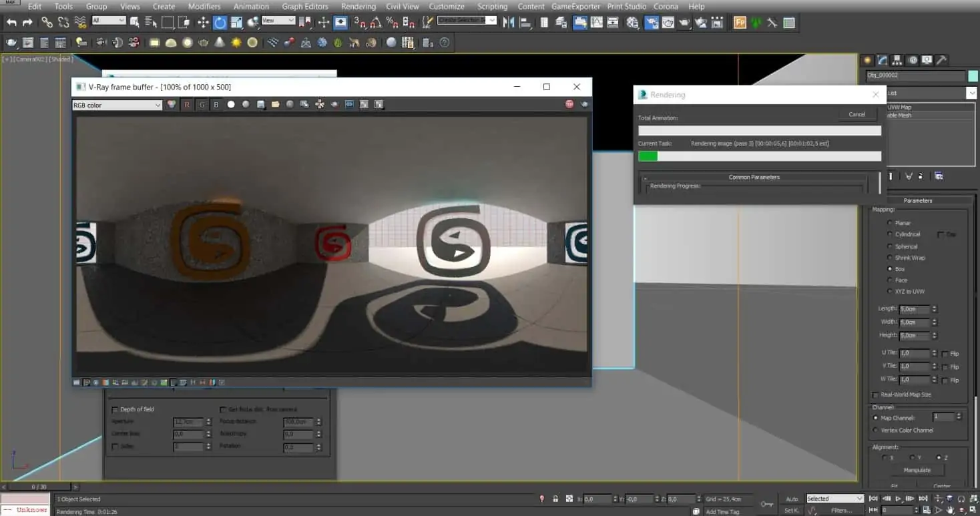Viewport: 980px width, 516px height.
Task: Click the teapot Render Production icon
Action: 685,23
